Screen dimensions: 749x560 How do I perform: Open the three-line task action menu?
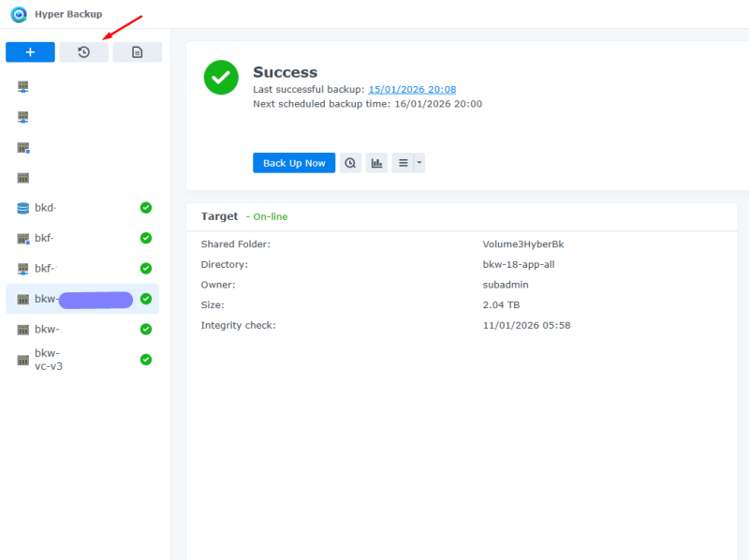(403, 163)
